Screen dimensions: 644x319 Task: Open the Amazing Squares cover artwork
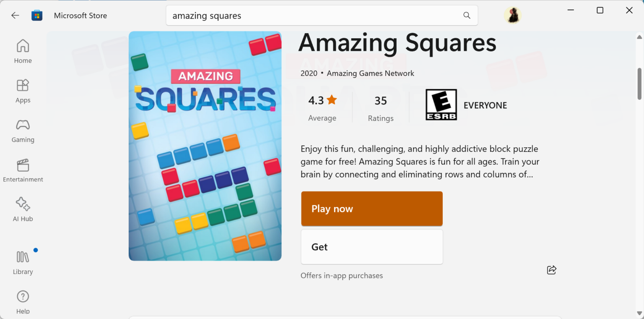(x=205, y=146)
